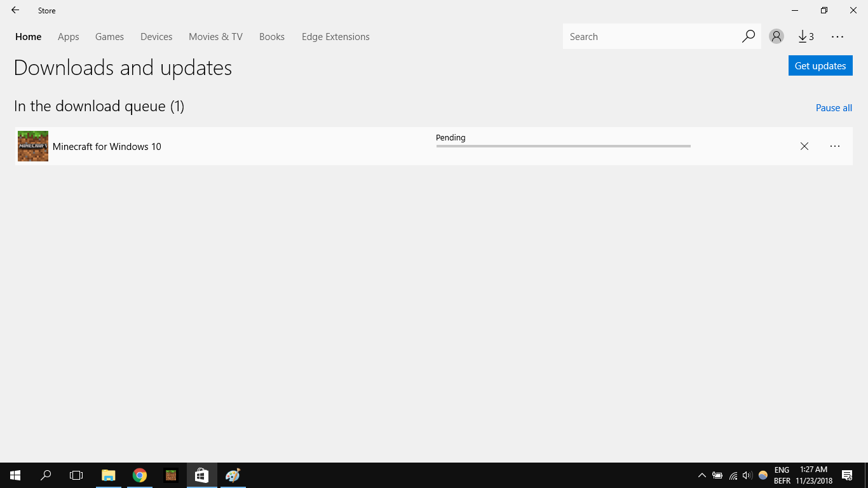Switch to Google Chrome in the taskbar

click(x=140, y=475)
